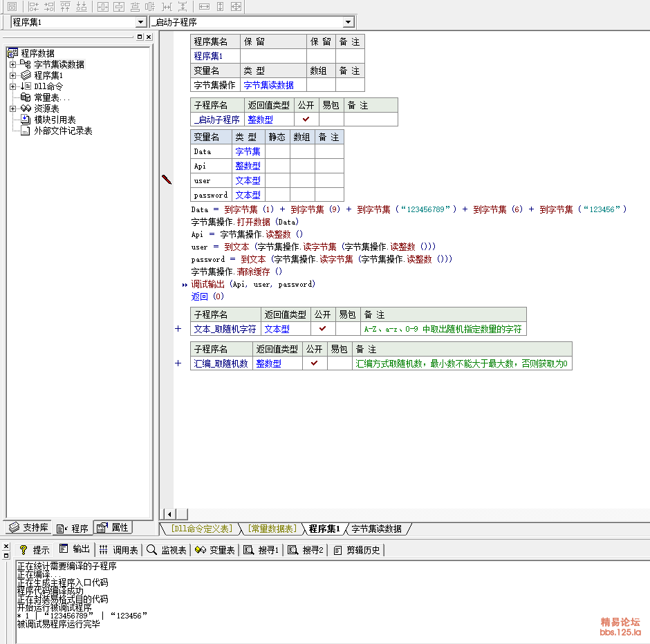Click the 调试输出 (Api, user, password) code line

[x=253, y=284]
